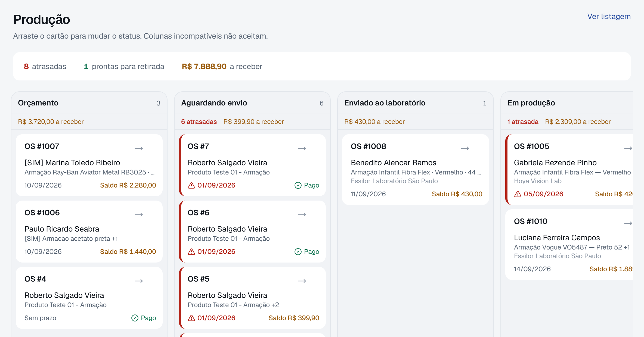Click the overdue warning icon on OS #5

(191, 318)
